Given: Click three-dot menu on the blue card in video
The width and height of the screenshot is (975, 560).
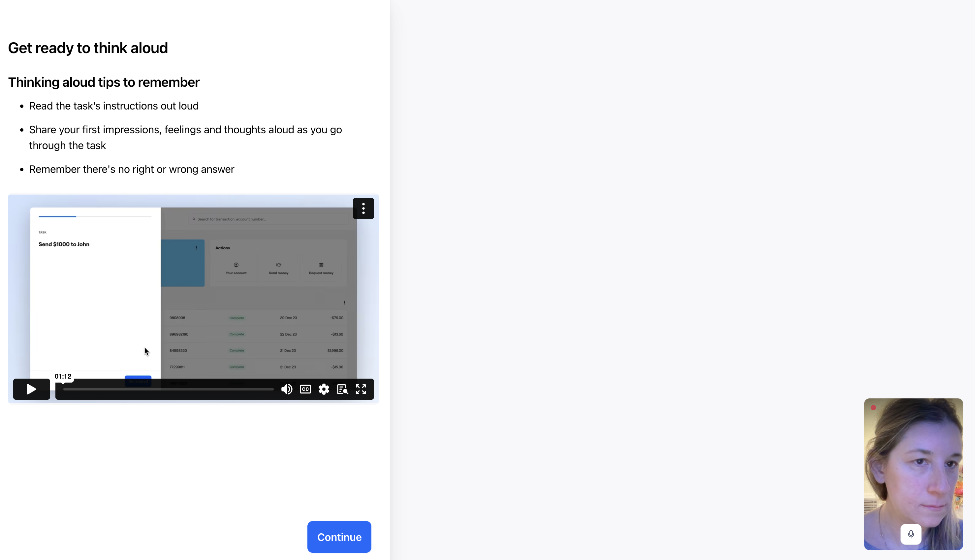Looking at the screenshot, I should [196, 248].
